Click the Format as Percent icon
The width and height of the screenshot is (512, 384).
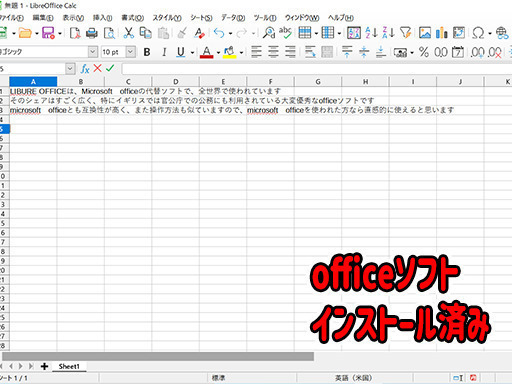(424, 52)
